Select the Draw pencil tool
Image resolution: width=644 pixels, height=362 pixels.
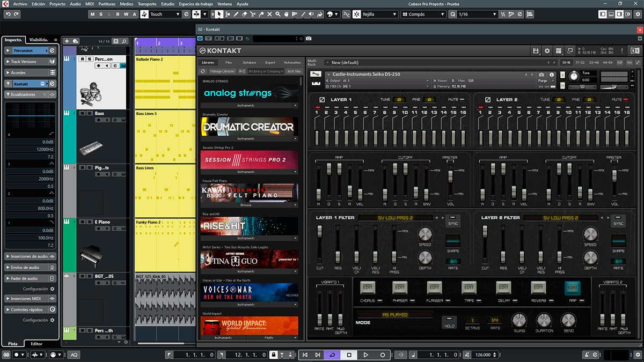click(236, 14)
